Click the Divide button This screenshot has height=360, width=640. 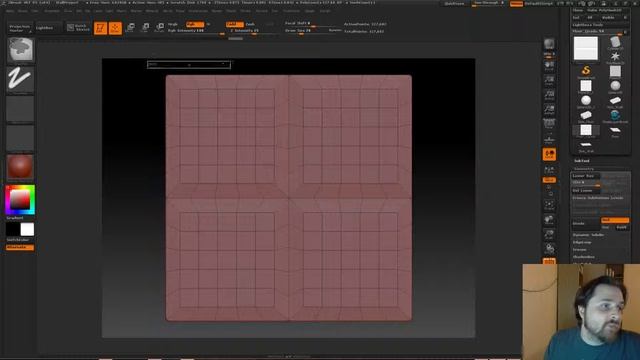pos(585,224)
